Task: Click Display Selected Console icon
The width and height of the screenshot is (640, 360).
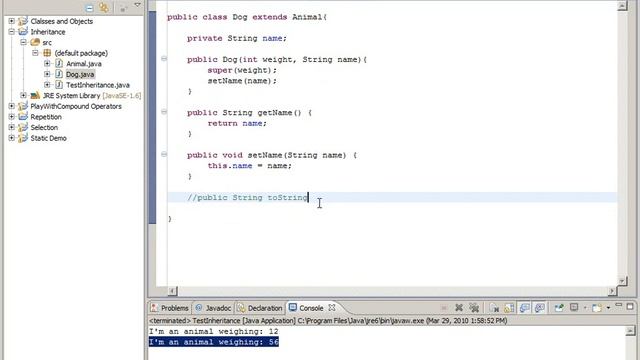Action: [x=574, y=307]
